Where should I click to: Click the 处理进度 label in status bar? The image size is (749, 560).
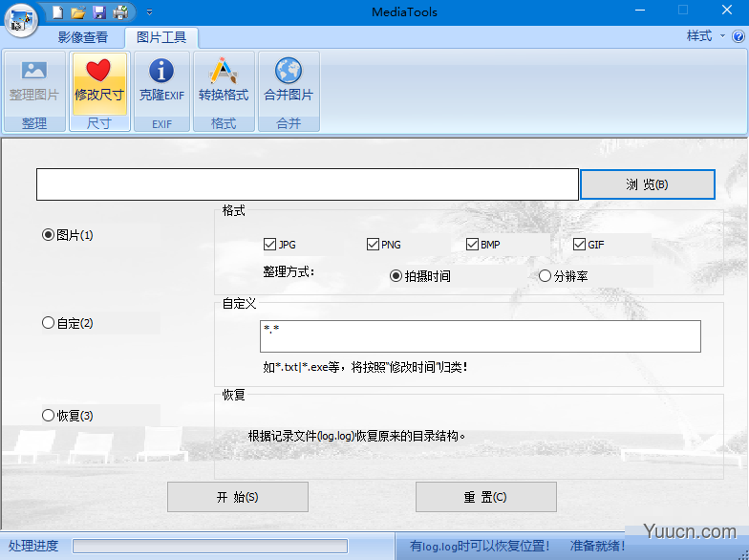33,547
